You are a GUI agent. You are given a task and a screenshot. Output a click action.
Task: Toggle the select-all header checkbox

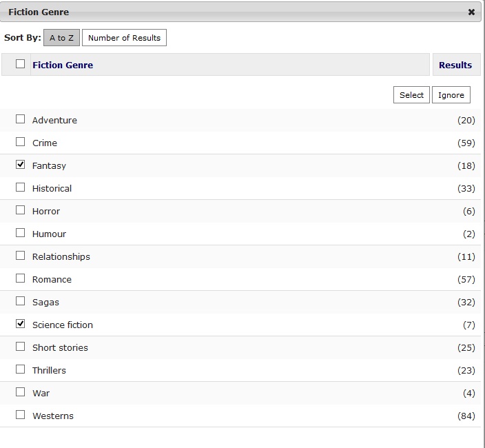tap(20, 64)
